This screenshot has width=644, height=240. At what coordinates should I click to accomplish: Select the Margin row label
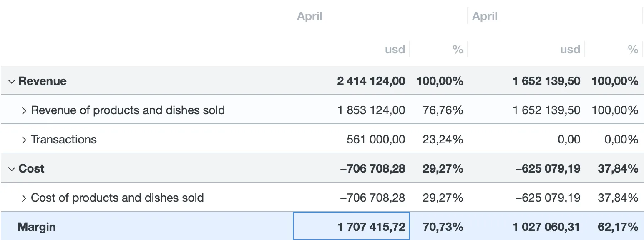37,227
